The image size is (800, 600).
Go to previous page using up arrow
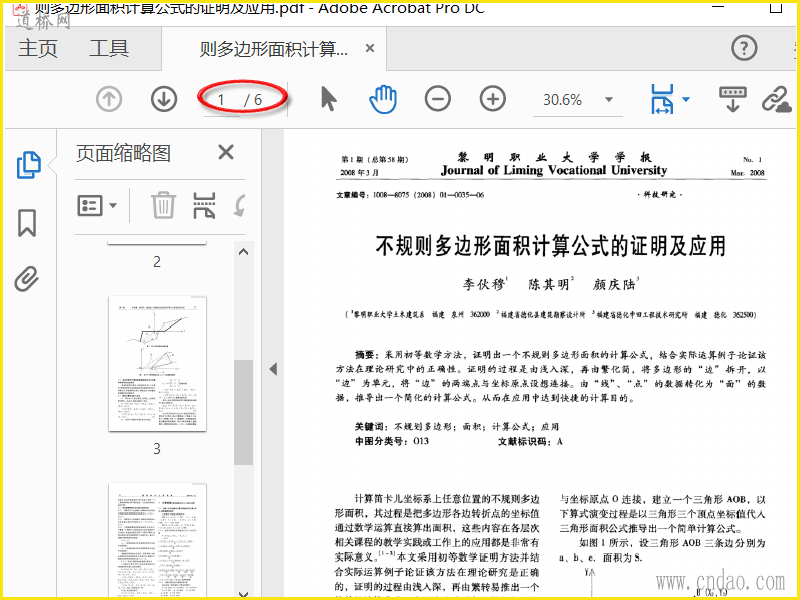point(109,99)
